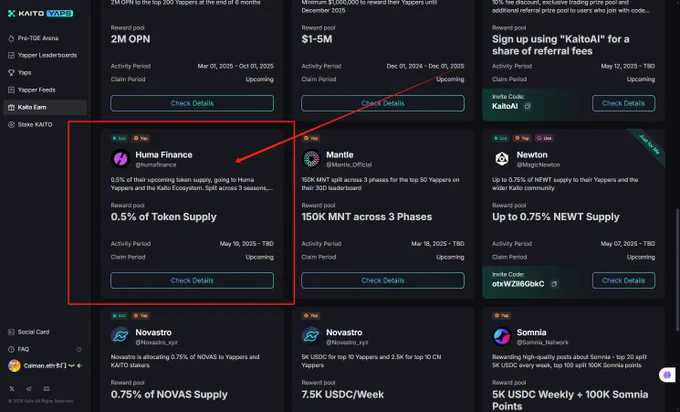The height and width of the screenshot is (412, 680).
Task: Click the Newton card title
Action: [x=532, y=155]
